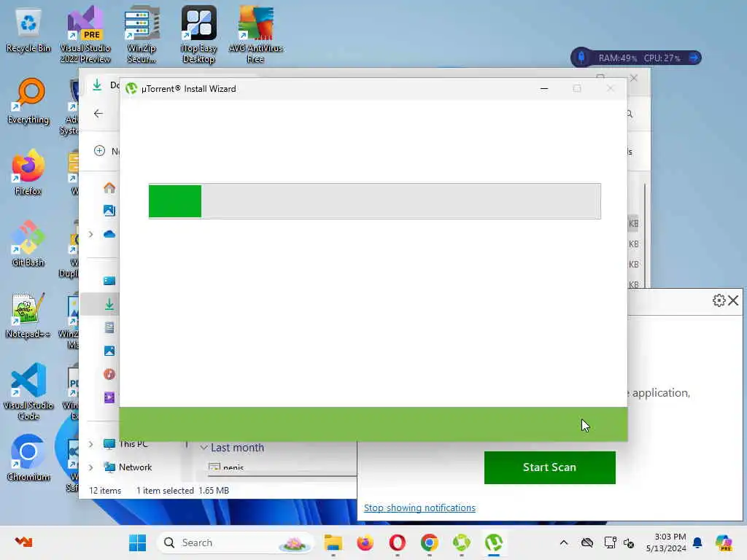
Task: Click the File Explorer vertical scrollbar
Action: pos(645,236)
